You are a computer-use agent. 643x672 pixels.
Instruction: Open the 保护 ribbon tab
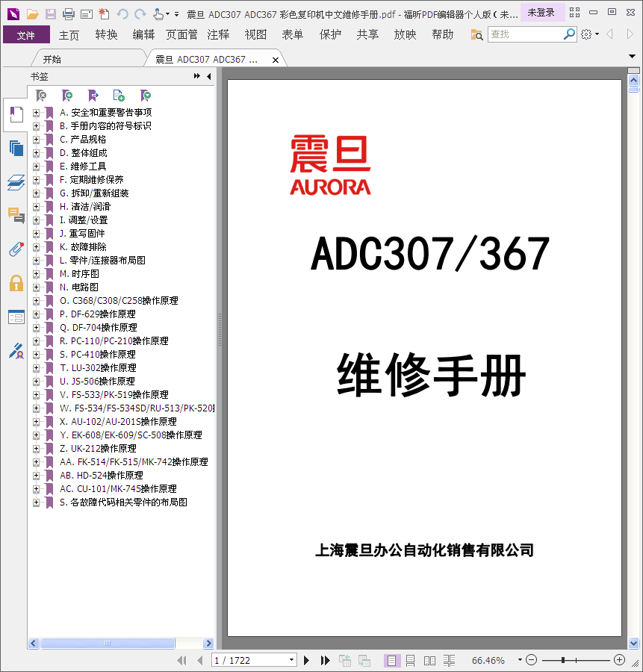coord(330,34)
